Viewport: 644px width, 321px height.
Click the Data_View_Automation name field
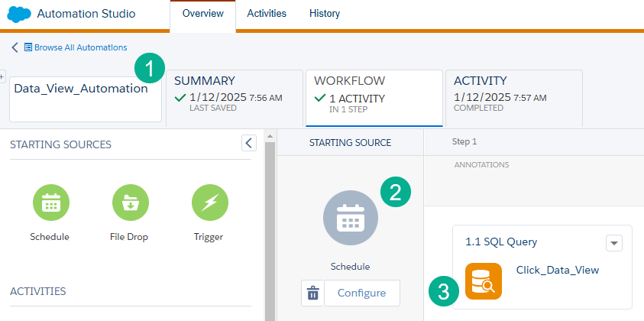click(x=86, y=98)
